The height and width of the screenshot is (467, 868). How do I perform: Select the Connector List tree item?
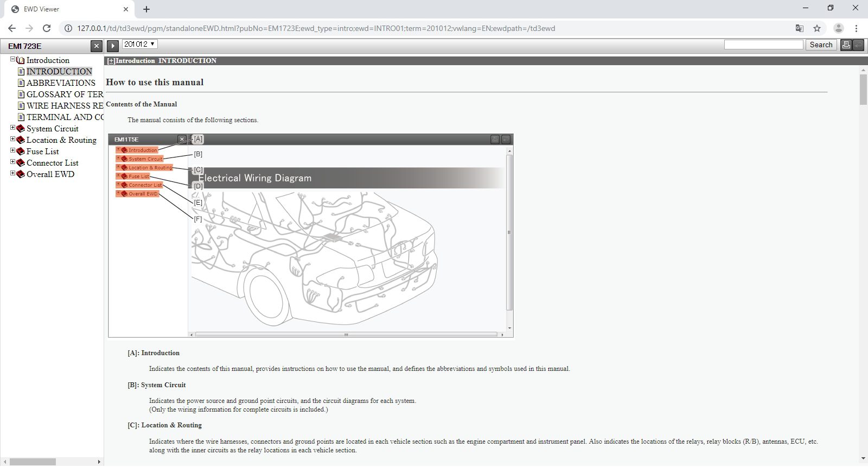52,163
